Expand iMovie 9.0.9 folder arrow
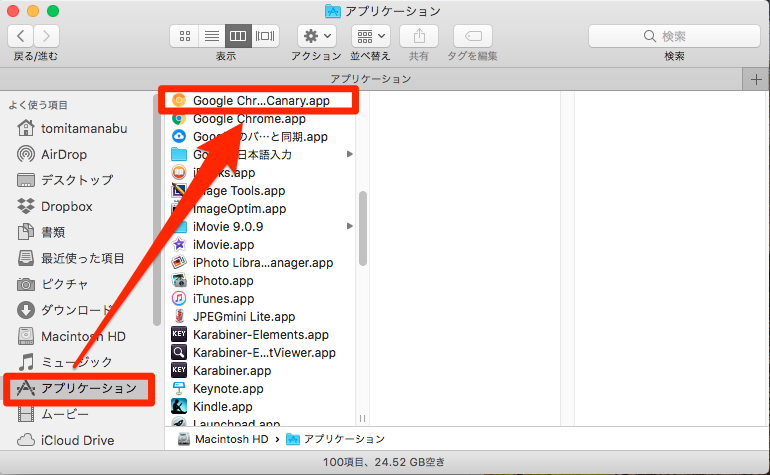The image size is (770, 475). pyautogui.click(x=350, y=226)
